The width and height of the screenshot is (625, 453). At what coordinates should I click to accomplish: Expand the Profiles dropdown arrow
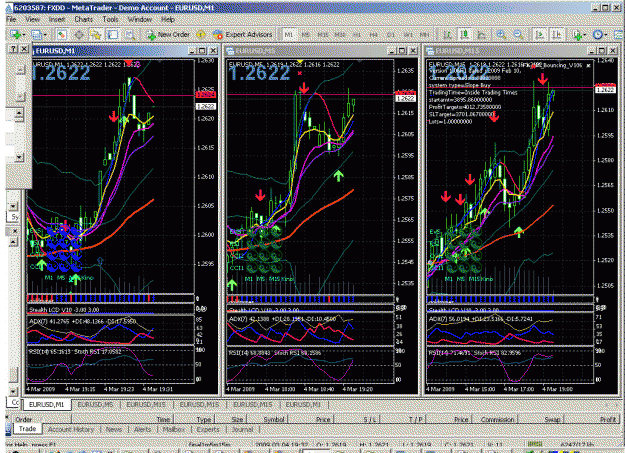point(44,35)
